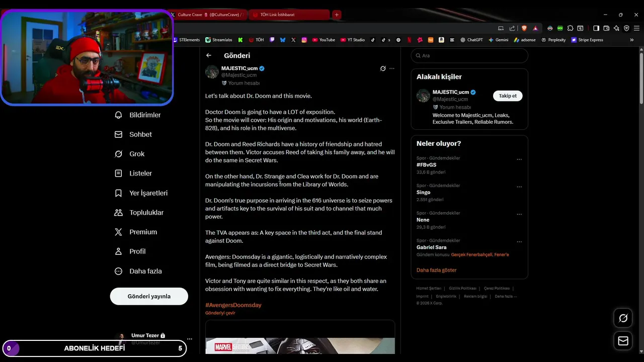Screen dimensions: 644x362
Task: Switch to the TÖH Link İstihbarat tab
Action: tap(289, 15)
